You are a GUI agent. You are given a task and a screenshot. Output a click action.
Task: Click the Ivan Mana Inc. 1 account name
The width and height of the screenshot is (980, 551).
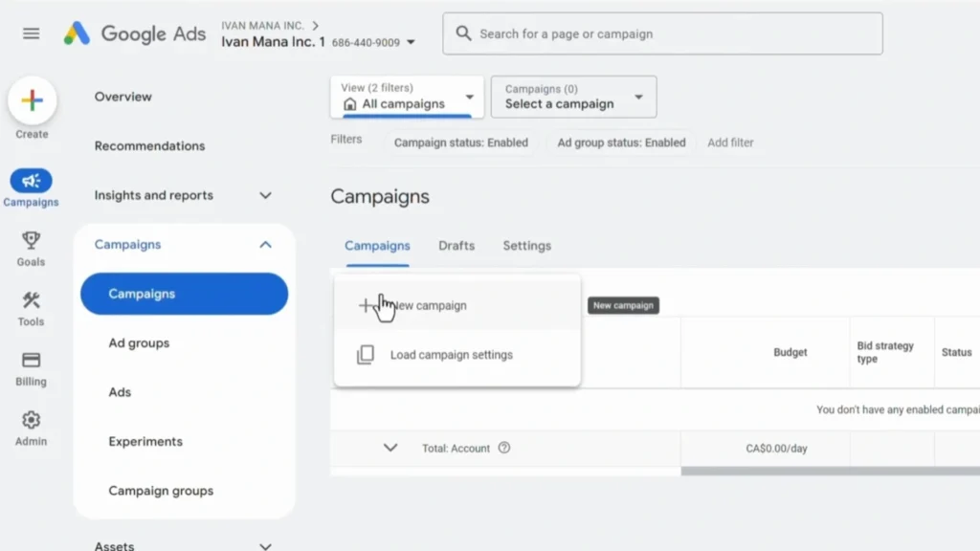pyautogui.click(x=273, y=42)
